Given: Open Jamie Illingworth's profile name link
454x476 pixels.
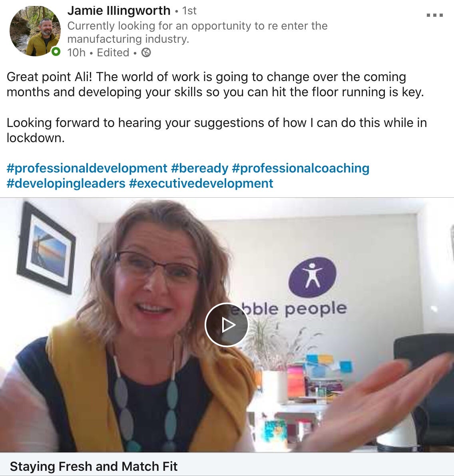Looking at the screenshot, I should tap(119, 11).
